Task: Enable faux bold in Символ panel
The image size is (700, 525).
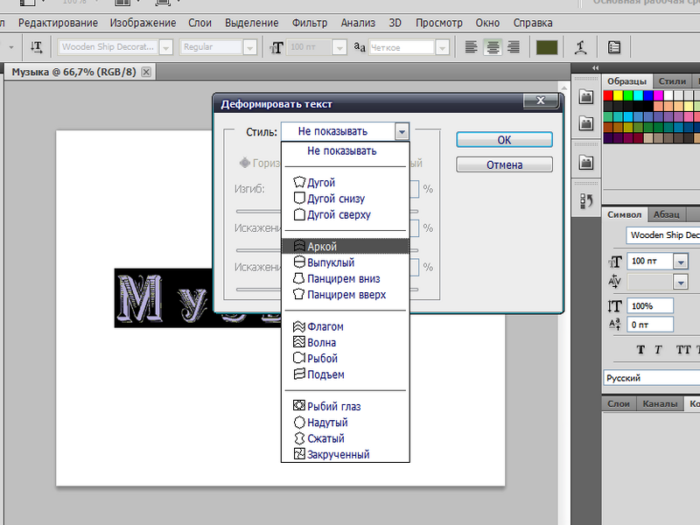Action: click(641, 350)
